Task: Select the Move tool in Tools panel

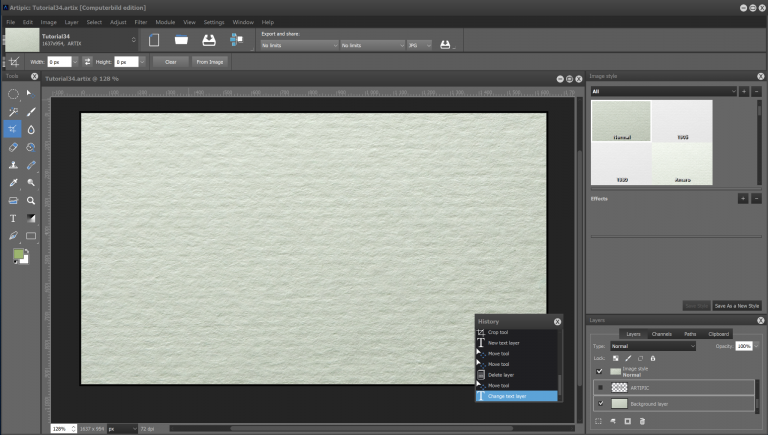Action: point(31,94)
